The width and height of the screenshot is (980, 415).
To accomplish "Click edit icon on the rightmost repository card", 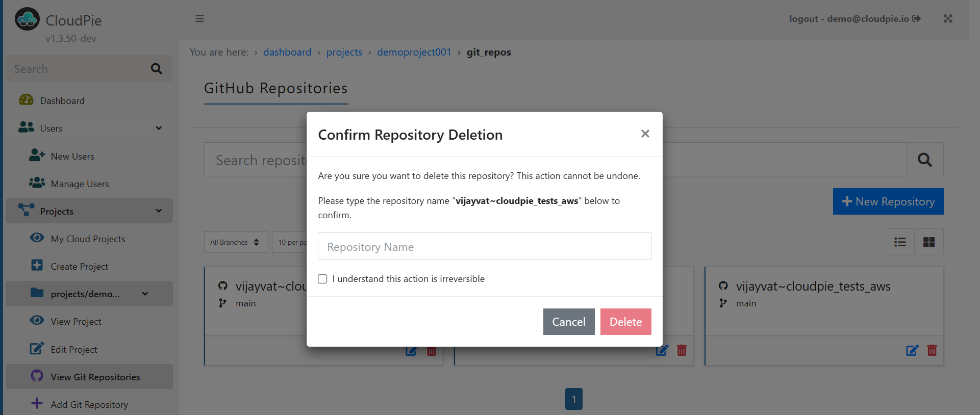I will pos(912,350).
